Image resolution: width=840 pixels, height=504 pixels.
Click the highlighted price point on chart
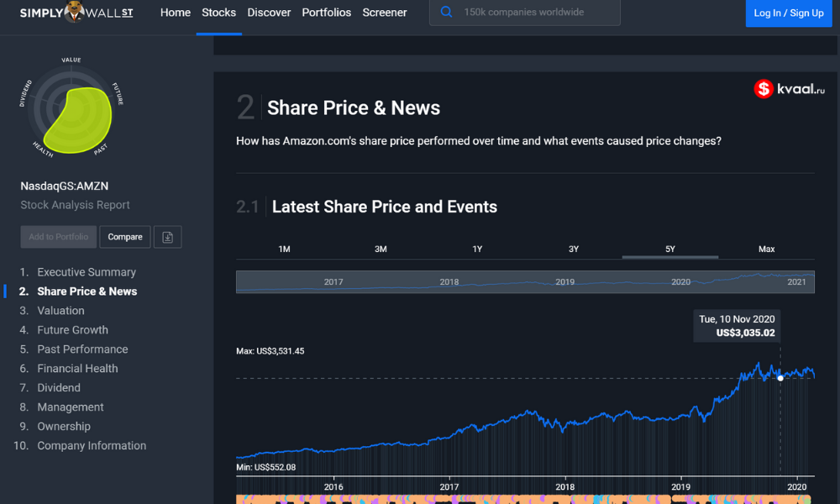tap(780, 378)
